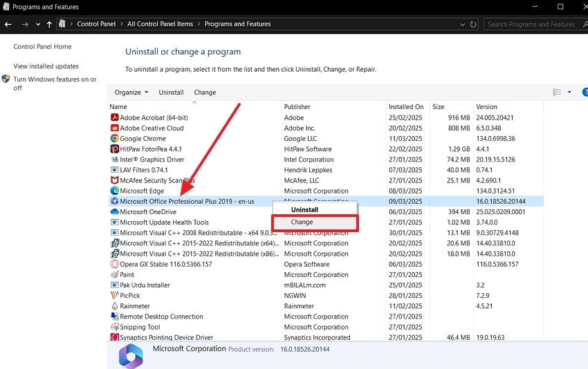This screenshot has width=588, height=369.
Task: Click Uninstall in the toolbar
Action: point(171,93)
